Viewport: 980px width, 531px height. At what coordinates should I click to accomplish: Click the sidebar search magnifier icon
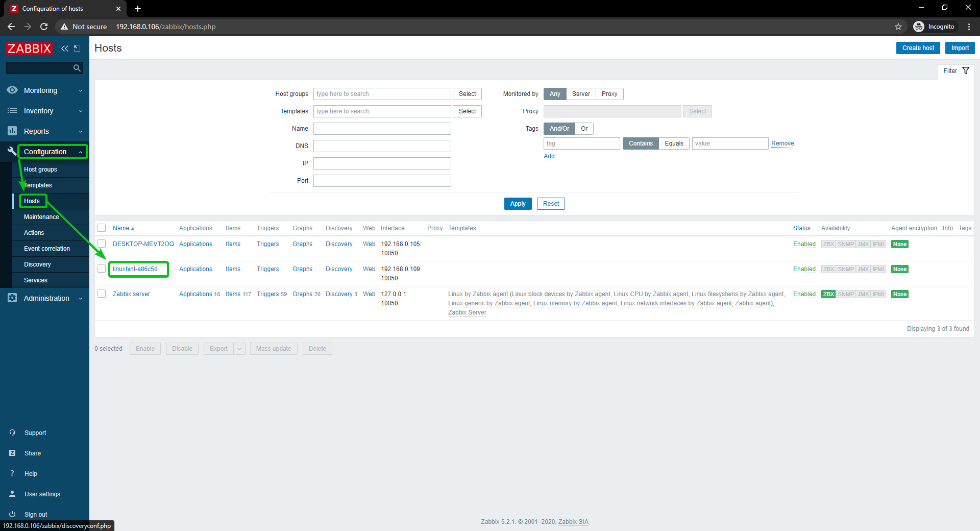77,68
